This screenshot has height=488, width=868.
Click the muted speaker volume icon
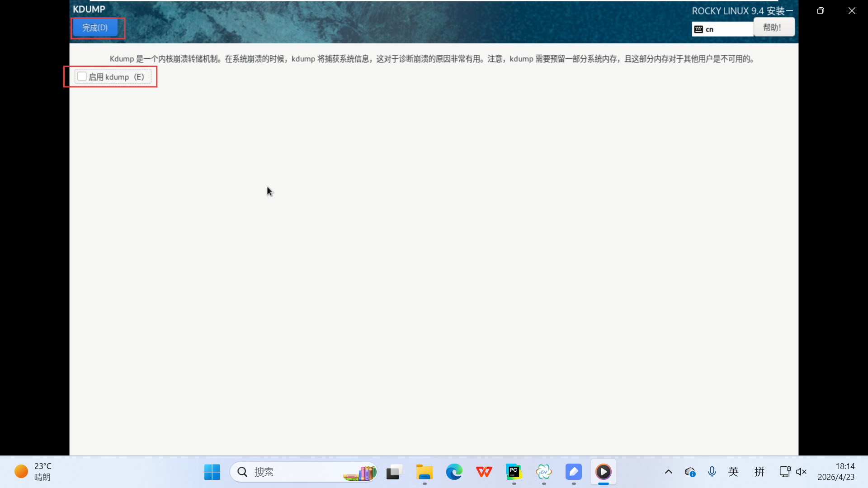(x=801, y=472)
